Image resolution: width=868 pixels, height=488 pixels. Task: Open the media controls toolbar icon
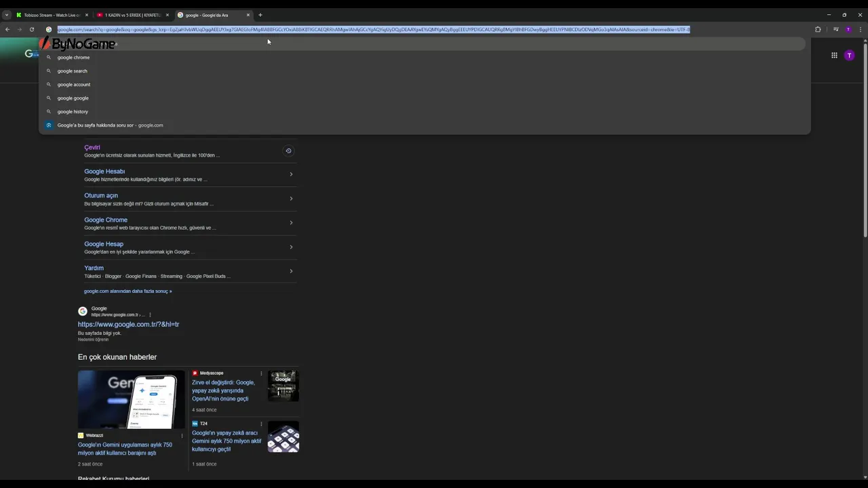(x=836, y=29)
